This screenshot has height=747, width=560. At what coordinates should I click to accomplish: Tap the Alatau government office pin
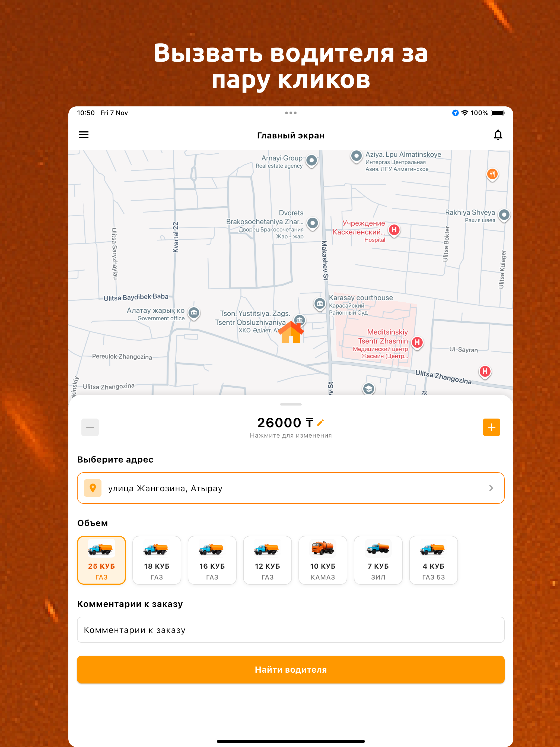click(194, 313)
